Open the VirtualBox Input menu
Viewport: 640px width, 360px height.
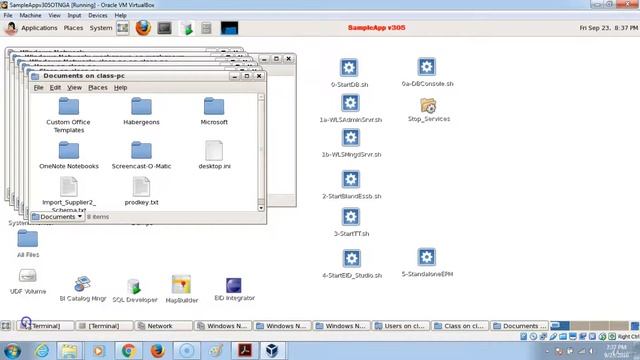click(x=74, y=16)
